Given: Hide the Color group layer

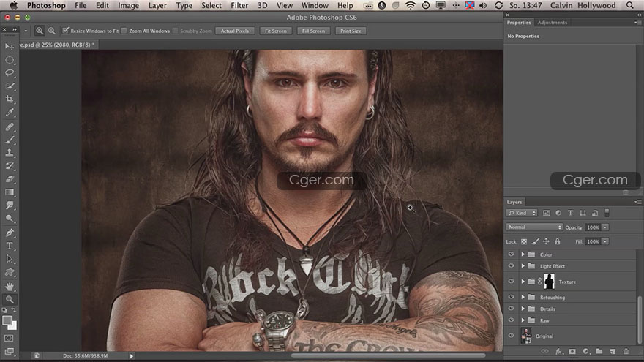Looking at the screenshot, I should 511,254.
